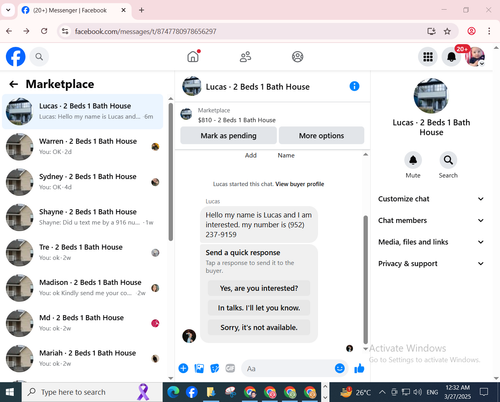
Task: Click the conversation list scrollbar
Action: coord(171,172)
